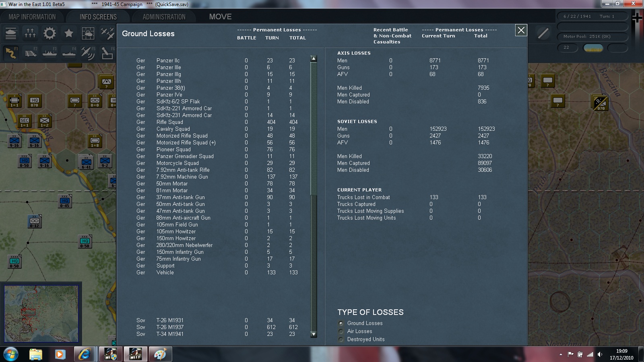Open Windows Media Player from the taskbar
This screenshot has width=644, height=362.
click(60, 354)
